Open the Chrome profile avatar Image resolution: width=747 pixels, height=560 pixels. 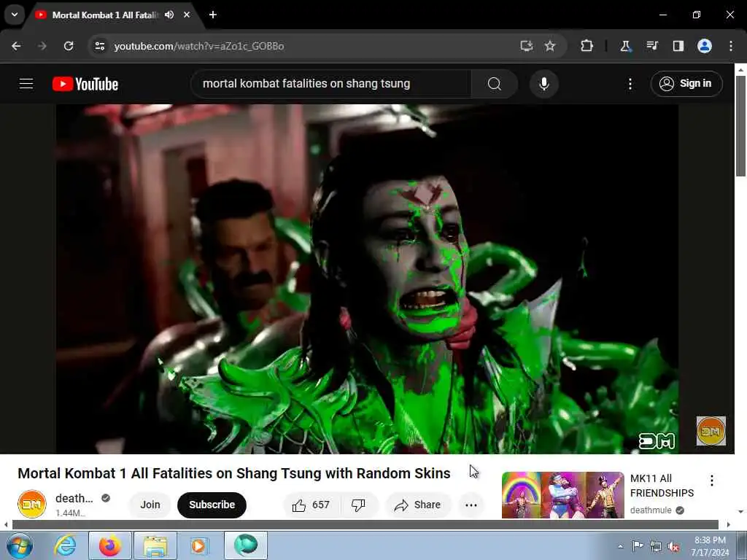click(x=705, y=46)
